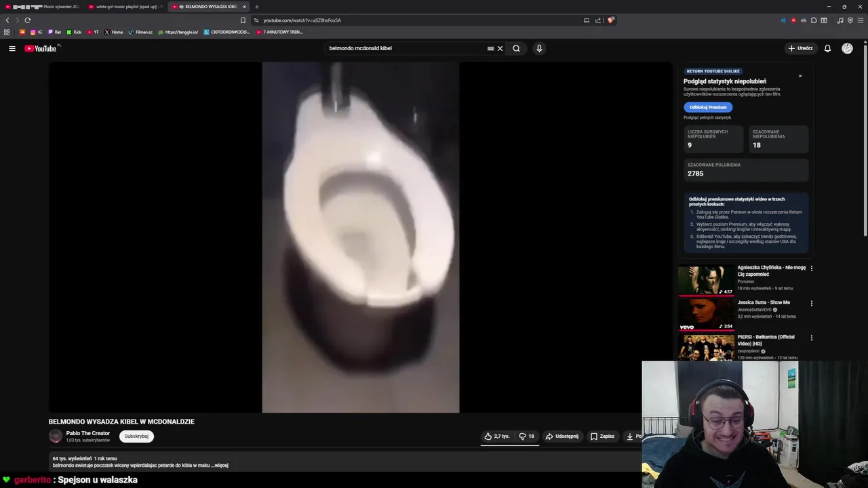Switch to the white girl music playlist tab

(x=125, y=7)
